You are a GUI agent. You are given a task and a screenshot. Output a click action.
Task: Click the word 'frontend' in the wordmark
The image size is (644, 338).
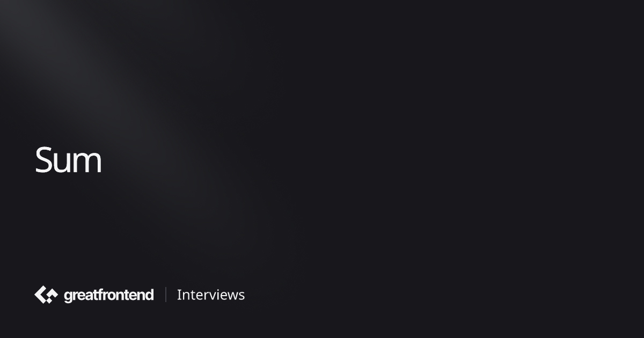pos(126,295)
